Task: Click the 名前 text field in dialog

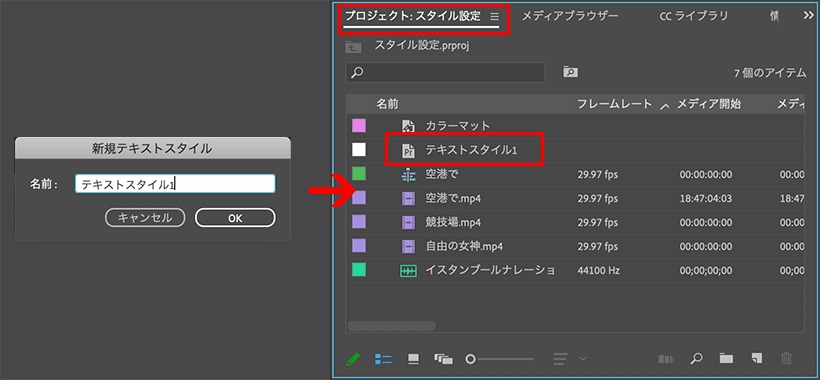Action: [175, 184]
